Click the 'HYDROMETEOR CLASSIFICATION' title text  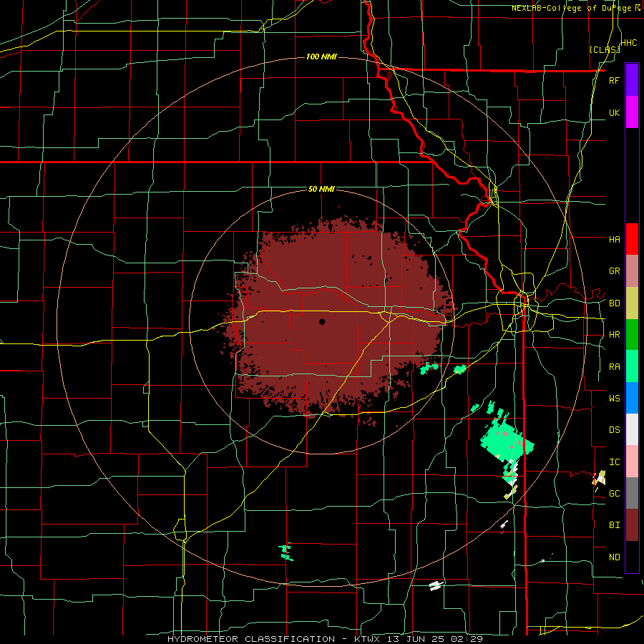click(250, 639)
